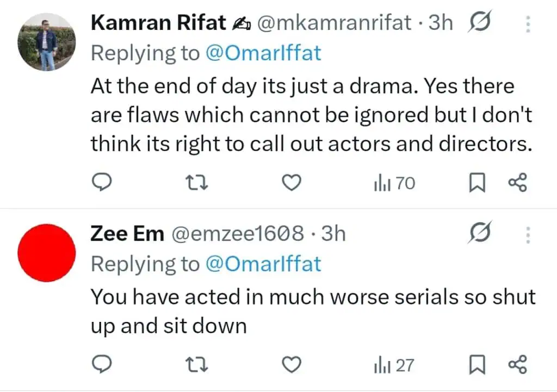The image size is (557, 392).
Task: Reply to Kamran Rifat's tweet
Action: coord(101,184)
